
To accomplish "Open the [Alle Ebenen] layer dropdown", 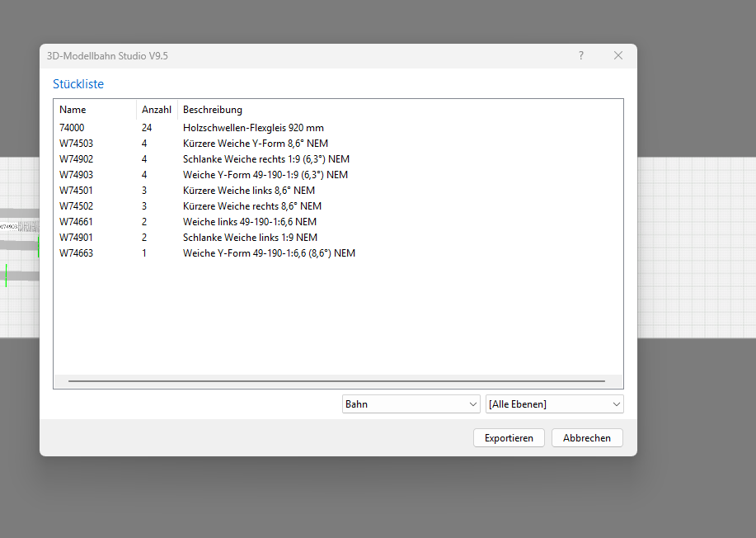I will pyautogui.click(x=554, y=403).
